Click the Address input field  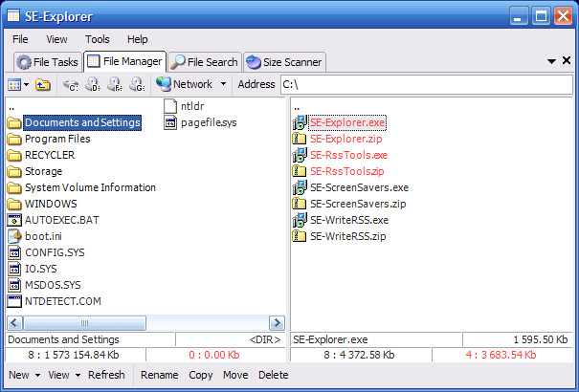coord(427,84)
